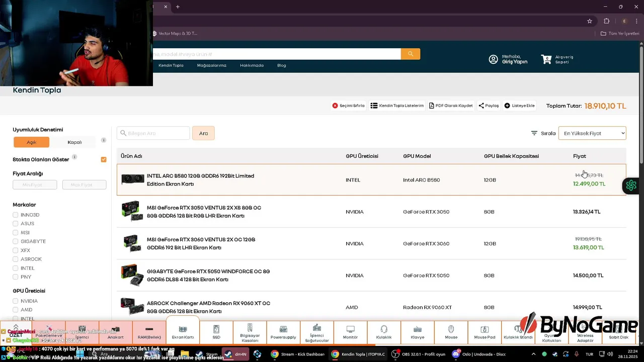Open GIGABYTE RTX 5050 WINDFORCE product
The image size is (644, 362).
click(x=208, y=276)
